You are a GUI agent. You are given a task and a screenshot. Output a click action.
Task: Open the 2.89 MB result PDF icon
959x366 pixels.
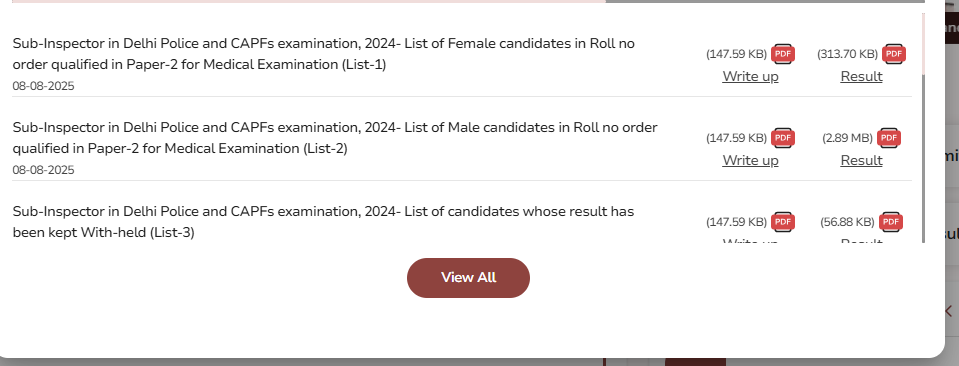click(x=889, y=138)
